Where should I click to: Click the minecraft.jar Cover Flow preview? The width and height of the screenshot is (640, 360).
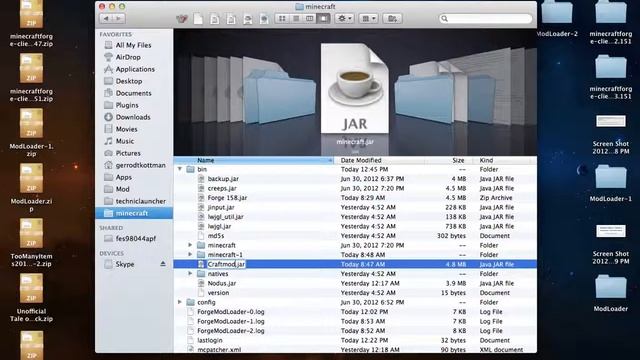point(355,89)
